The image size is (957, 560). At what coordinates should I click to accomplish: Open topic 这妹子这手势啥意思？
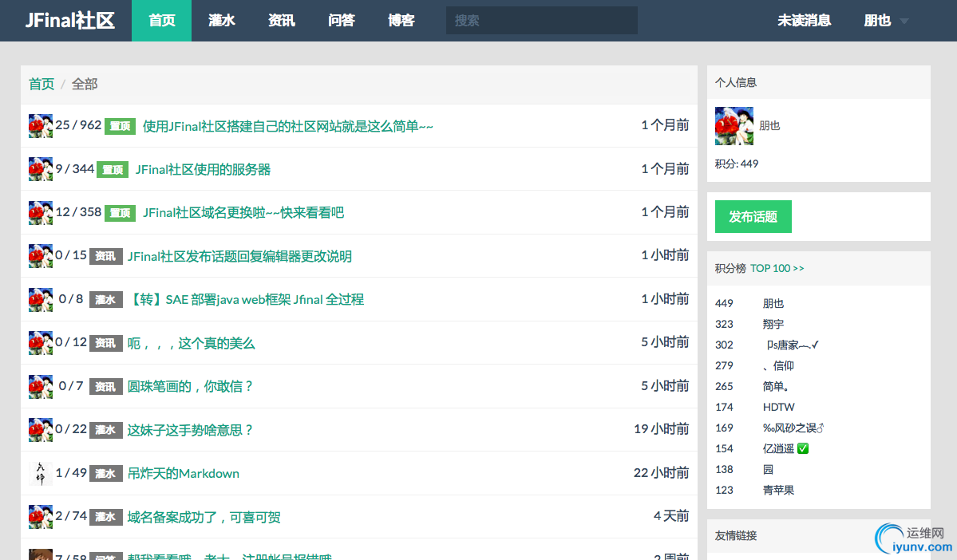[190, 430]
